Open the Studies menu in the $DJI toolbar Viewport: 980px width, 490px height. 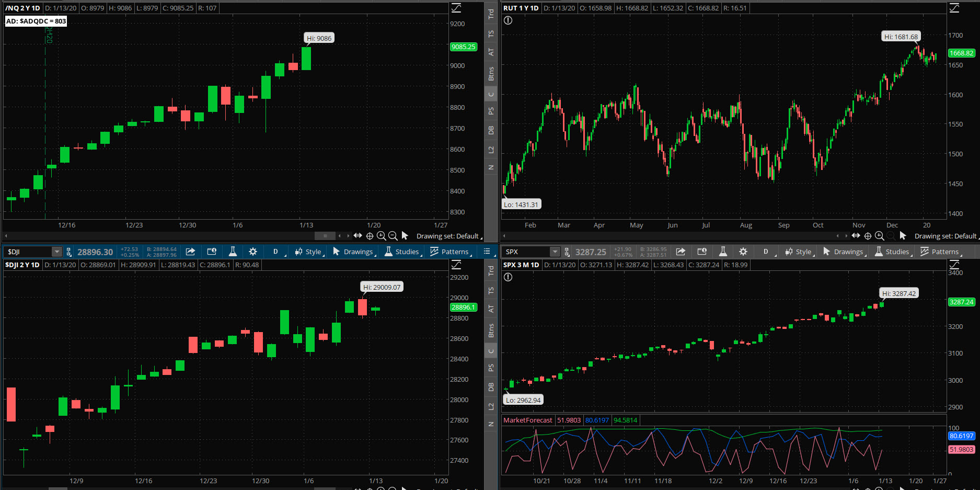[x=402, y=252]
